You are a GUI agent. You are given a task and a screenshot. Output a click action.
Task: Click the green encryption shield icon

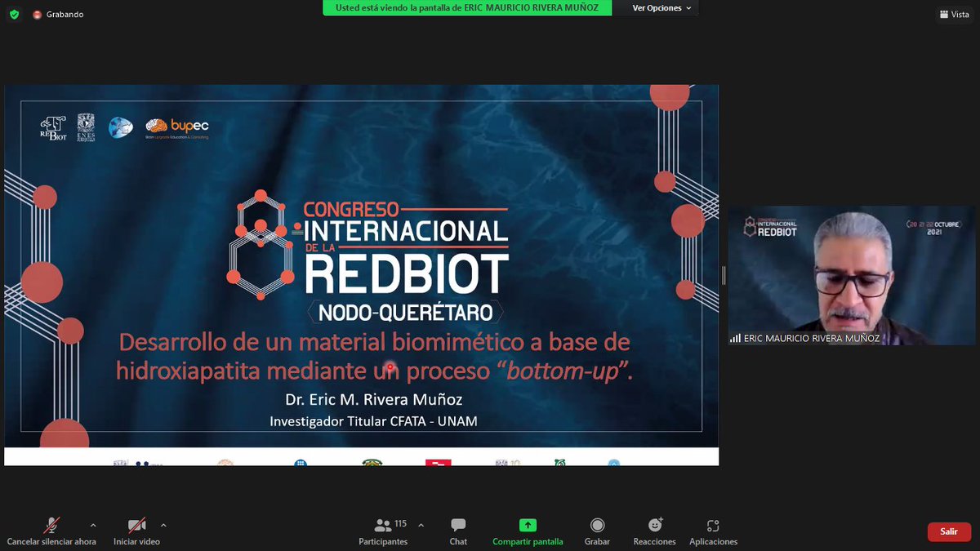click(14, 14)
